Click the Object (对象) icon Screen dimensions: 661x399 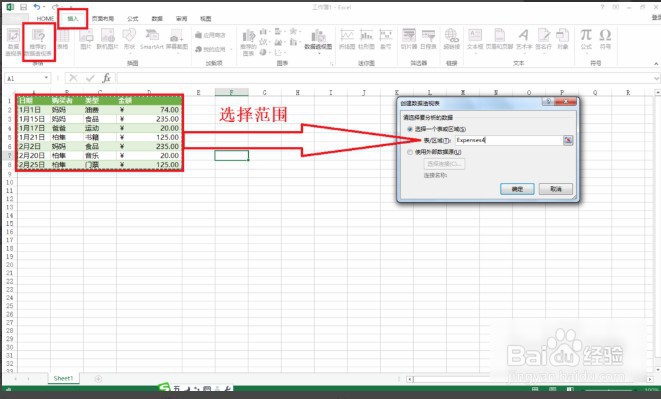(x=563, y=40)
